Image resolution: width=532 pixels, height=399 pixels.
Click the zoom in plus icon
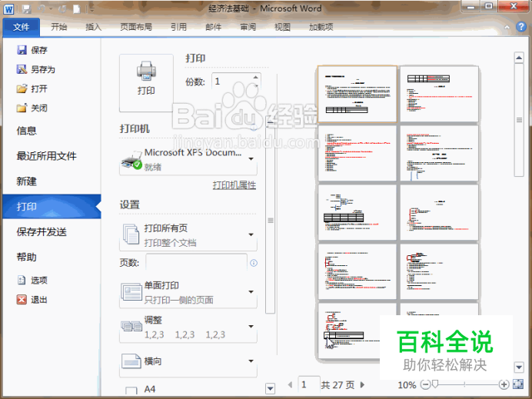(x=504, y=384)
